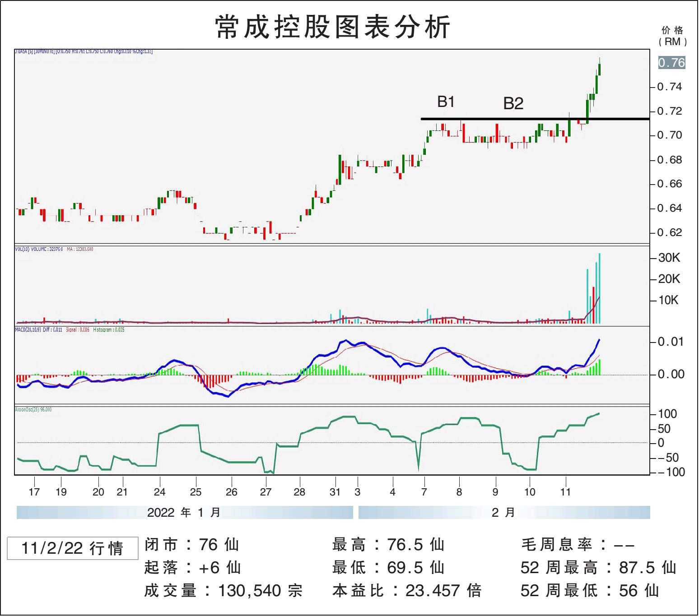Click the 0.72 price axis label
This screenshot has width=699, height=616.
click(x=670, y=111)
